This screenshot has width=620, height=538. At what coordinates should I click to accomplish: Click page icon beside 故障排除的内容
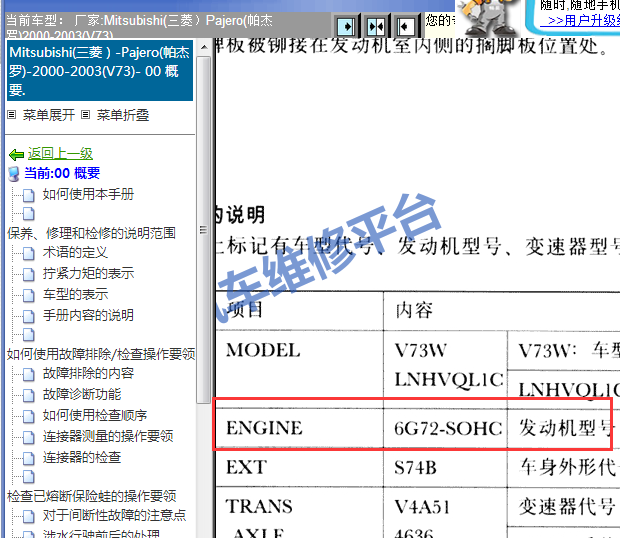pos(28,374)
